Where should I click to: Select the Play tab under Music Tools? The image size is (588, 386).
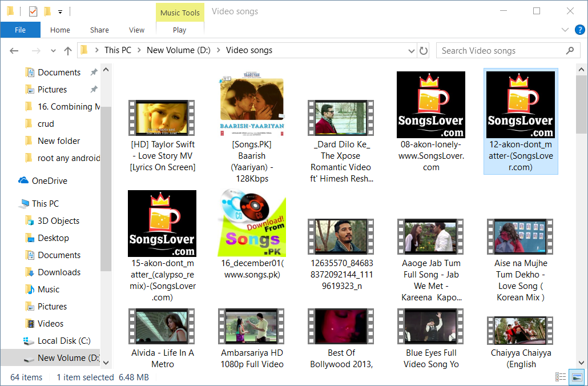[180, 30]
